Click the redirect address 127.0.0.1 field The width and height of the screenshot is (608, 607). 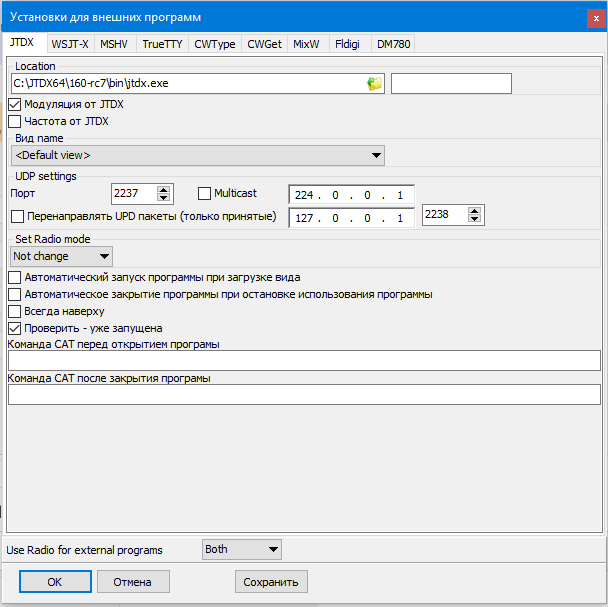(x=351, y=218)
